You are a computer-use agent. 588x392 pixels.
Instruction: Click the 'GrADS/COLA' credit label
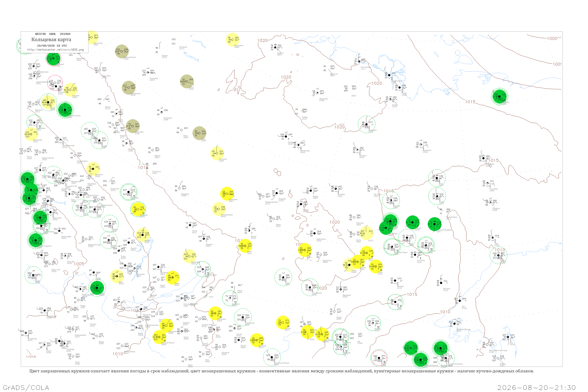click(x=26, y=387)
